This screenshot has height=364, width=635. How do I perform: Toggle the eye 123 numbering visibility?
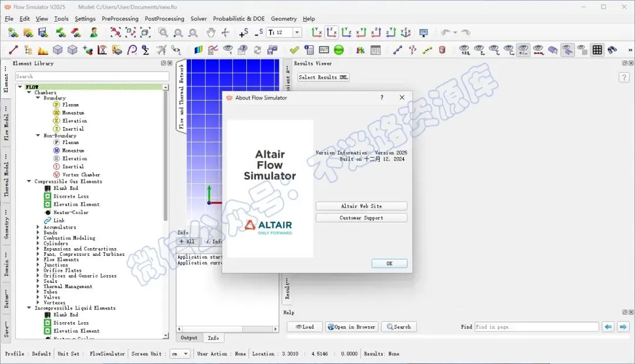[464, 50]
